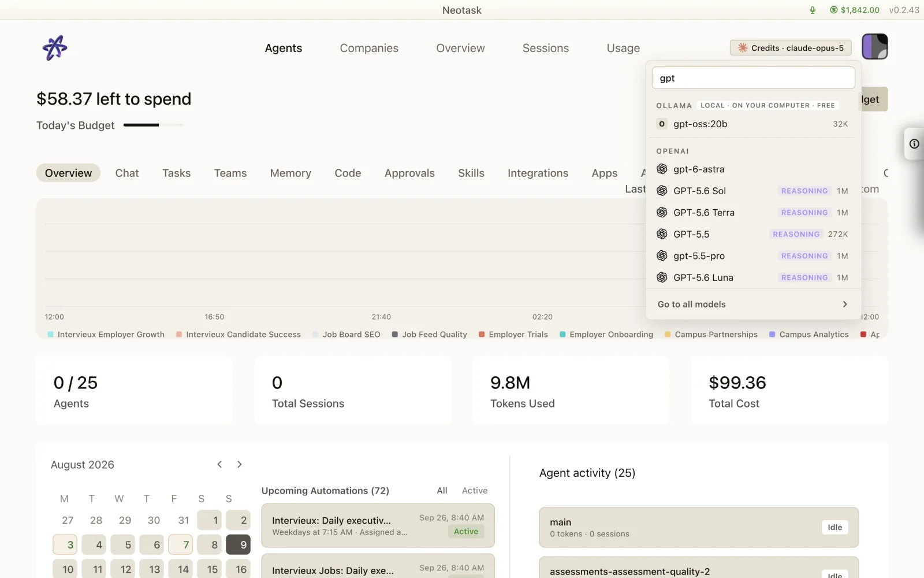Click the Total Cost $99.36 card
The image size is (924, 578).
789,391
